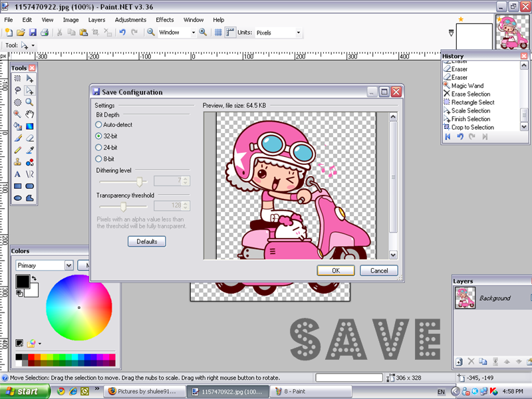Select the Eraser tool in Tools panel
Viewport: 532px width, 399px height.
coord(30,138)
